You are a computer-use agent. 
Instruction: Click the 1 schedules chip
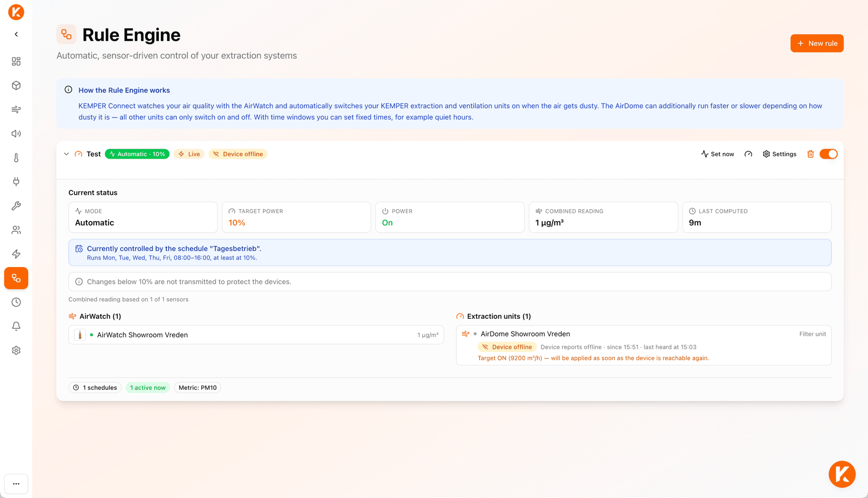pos(95,388)
